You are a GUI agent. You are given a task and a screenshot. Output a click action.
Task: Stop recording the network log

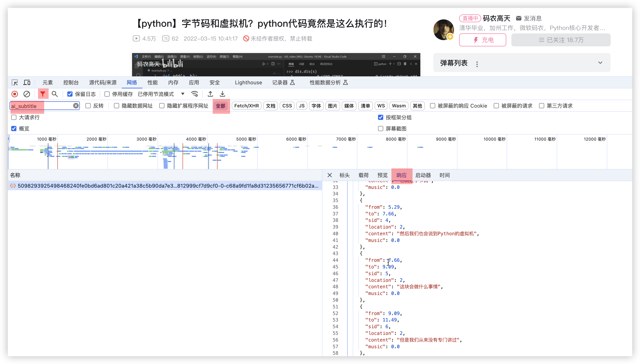pyautogui.click(x=14, y=94)
